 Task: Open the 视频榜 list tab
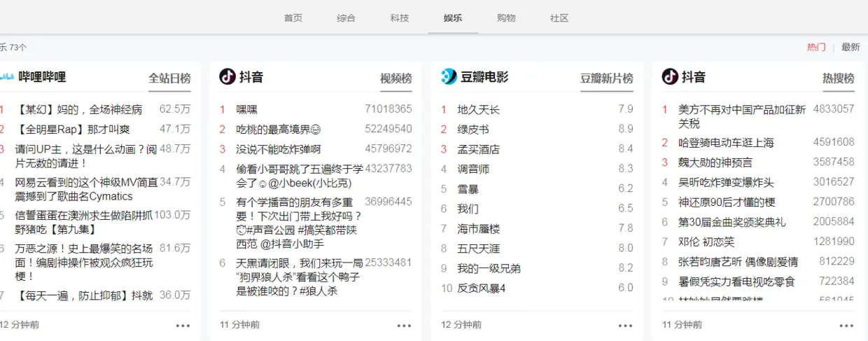396,78
